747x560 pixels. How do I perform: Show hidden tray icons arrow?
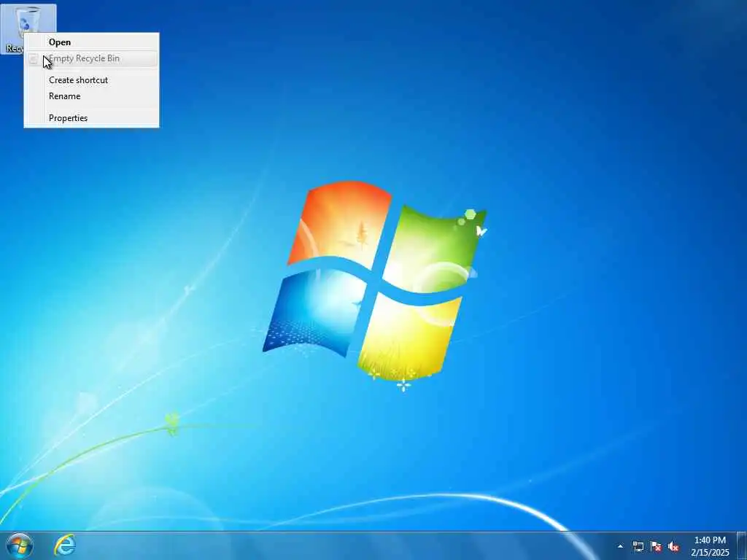coord(620,547)
